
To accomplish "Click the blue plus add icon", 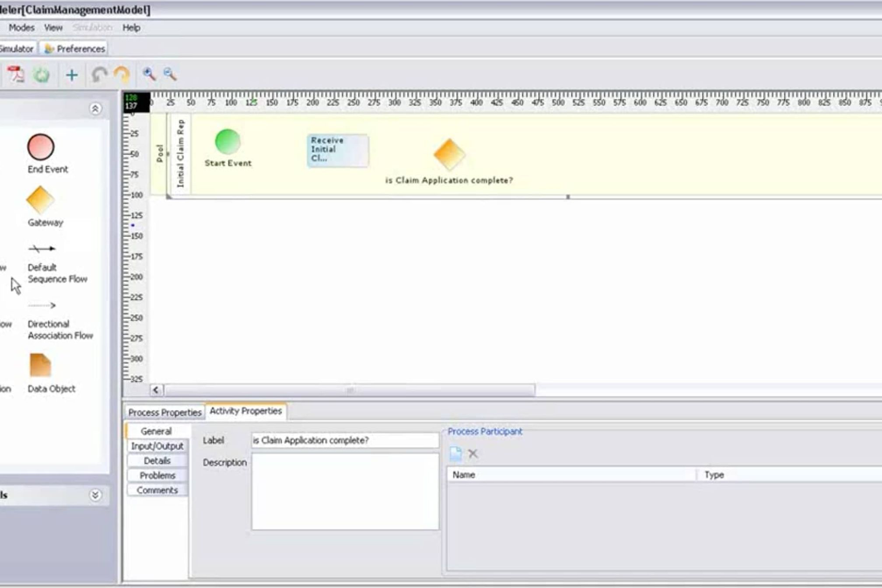I will point(72,75).
